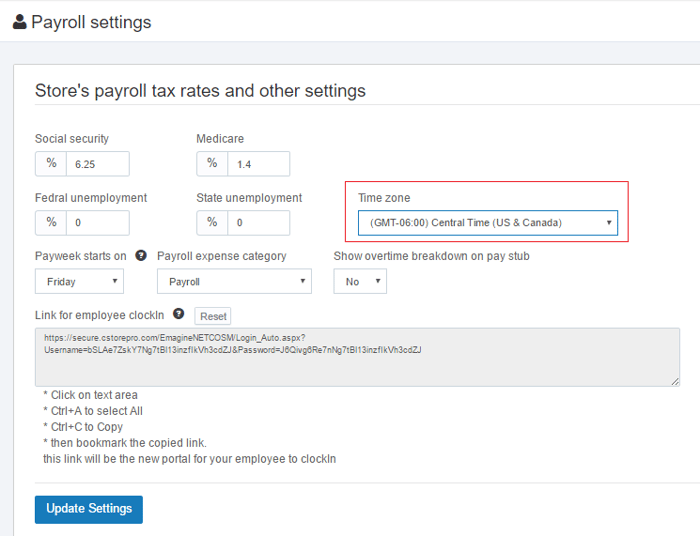This screenshot has height=536, width=700.
Task: Click help icon next to Link for employee clockIn
Action: tap(178, 314)
